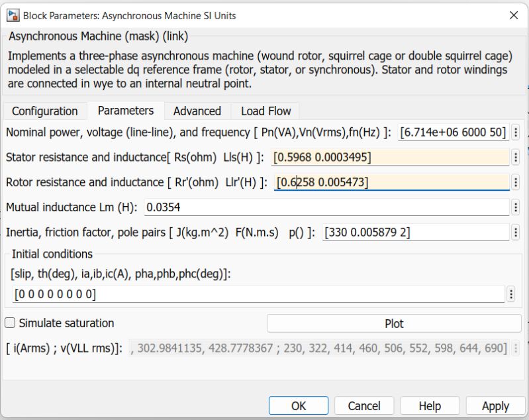Click 'Mutual inductance Lm (H):' label
Viewport: 529px width, 420px height.
tap(72, 207)
